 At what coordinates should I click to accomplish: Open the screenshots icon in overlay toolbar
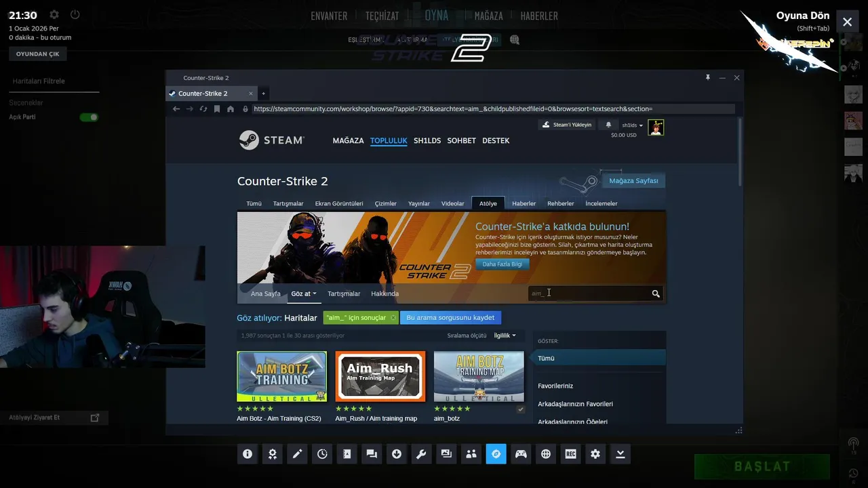[x=446, y=454]
